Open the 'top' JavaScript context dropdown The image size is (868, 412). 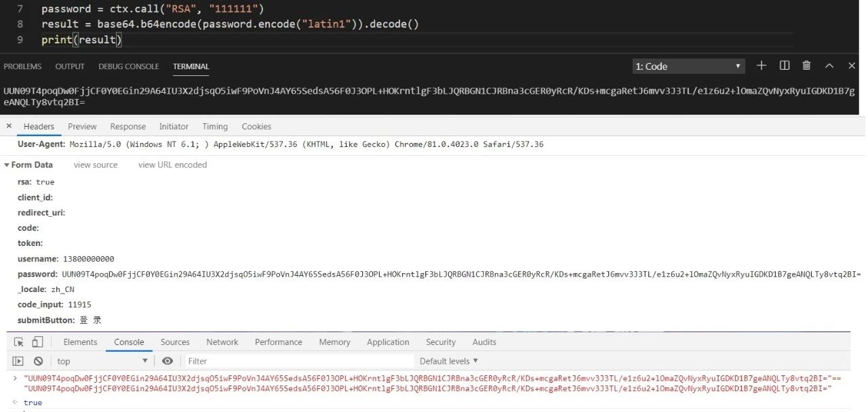pyautogui.click(x=102, y=361)
